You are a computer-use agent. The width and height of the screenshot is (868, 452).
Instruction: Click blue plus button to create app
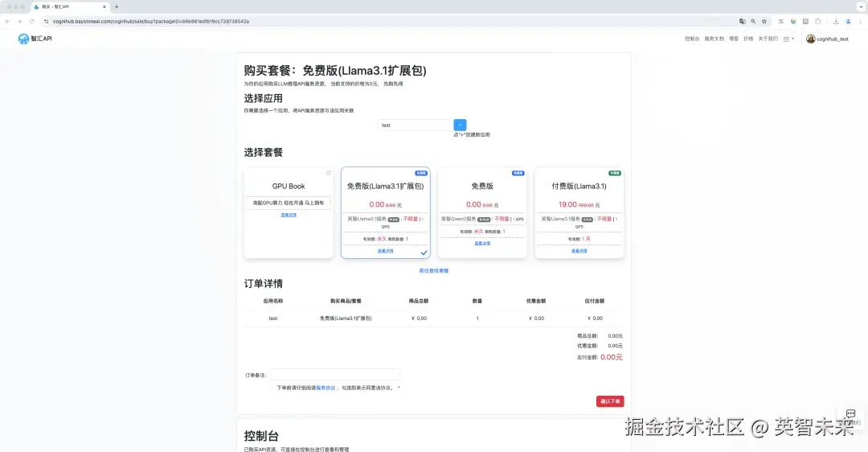tap(460, 125)
